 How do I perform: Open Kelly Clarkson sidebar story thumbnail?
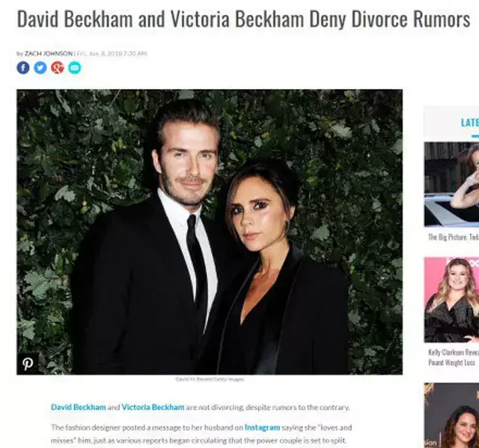point(451,300)
